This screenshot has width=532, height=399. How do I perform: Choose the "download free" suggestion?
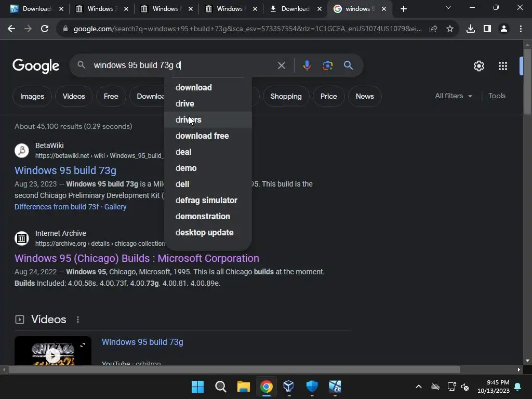tap(208, 136)
